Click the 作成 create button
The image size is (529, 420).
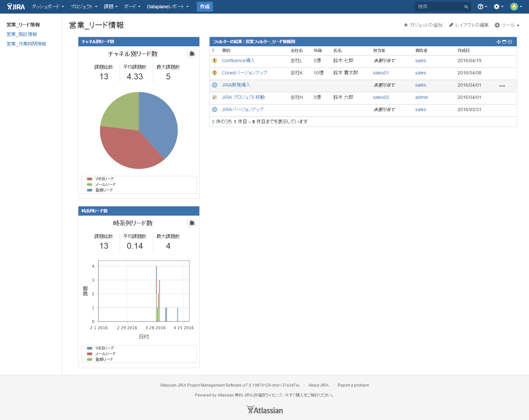point(205,7)
